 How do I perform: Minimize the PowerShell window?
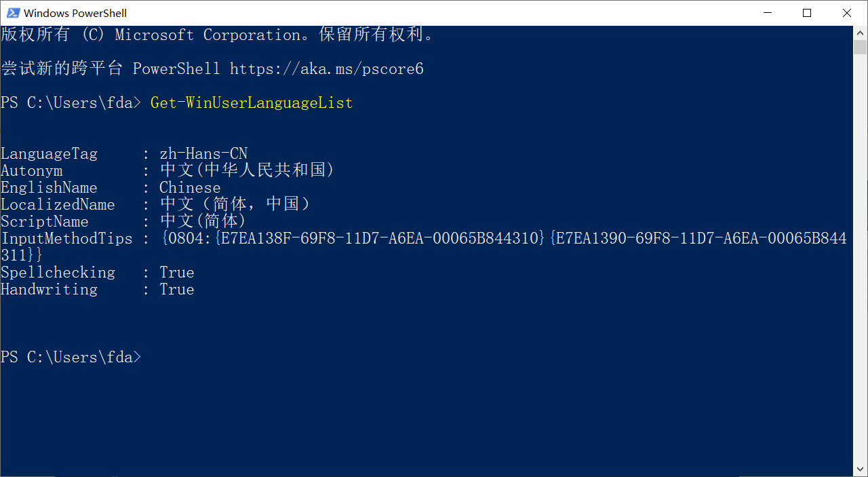point(767,12)
